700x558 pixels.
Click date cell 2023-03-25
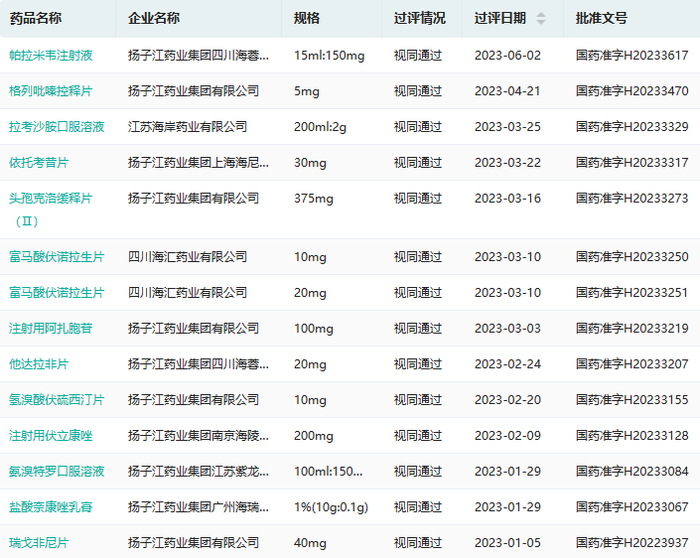click(x=508, y=127)
